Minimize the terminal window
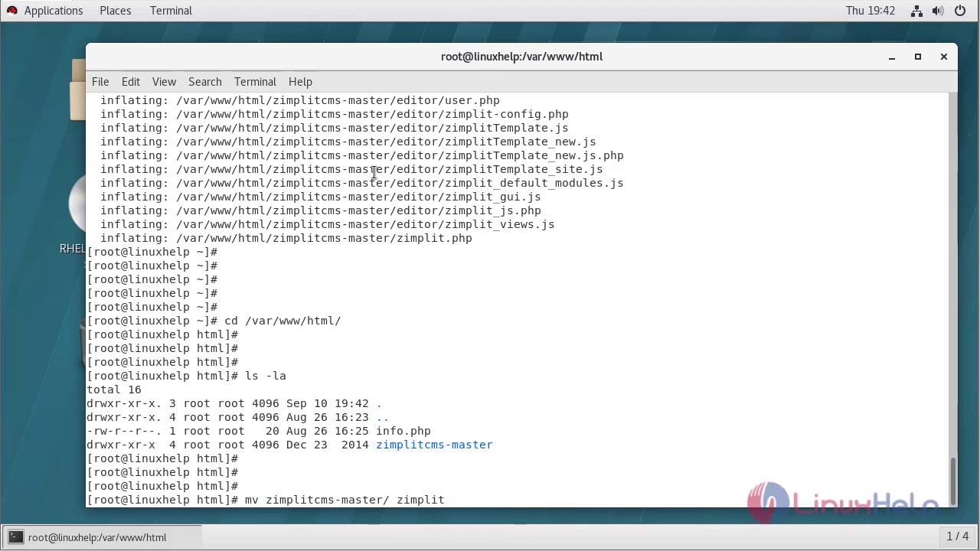The height and width of the screenshot is (551, 980). (x=892, y=57)
